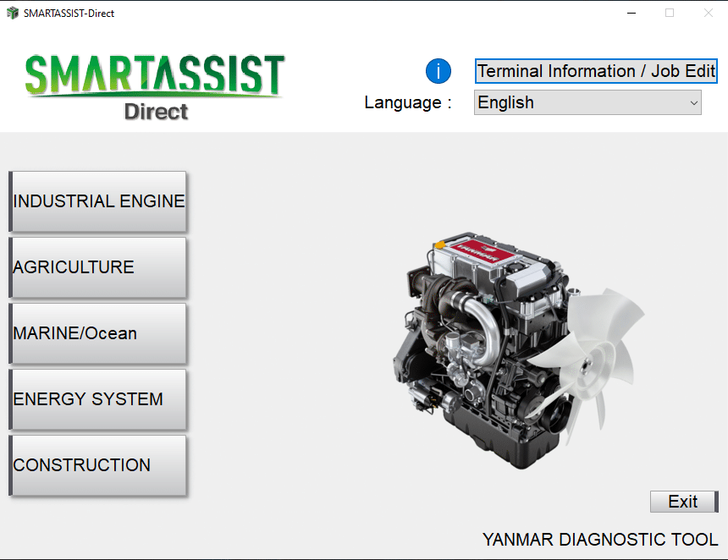Click the Direct subtitle under the logo

(x=156, y=111)
